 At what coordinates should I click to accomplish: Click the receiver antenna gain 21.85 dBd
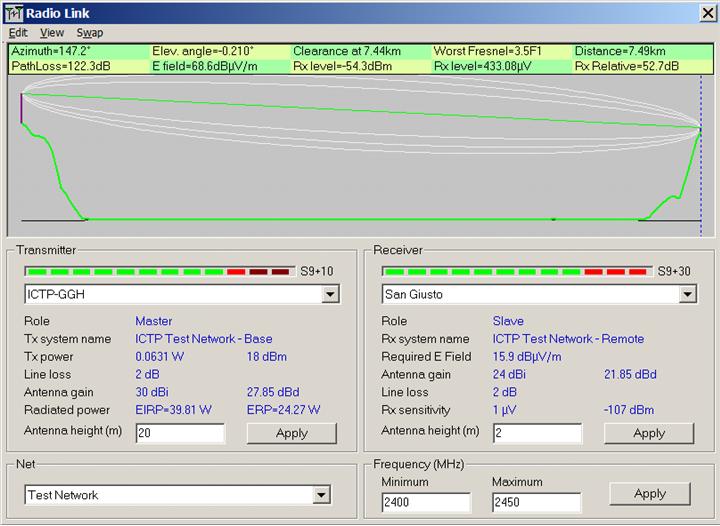(630, 375)
